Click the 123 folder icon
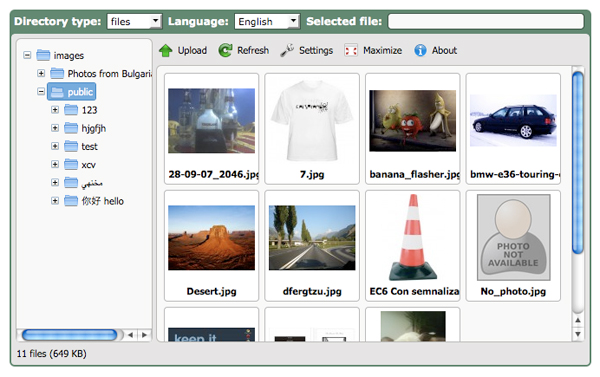Viewport: 600px width, 377px height. point(71,110)
